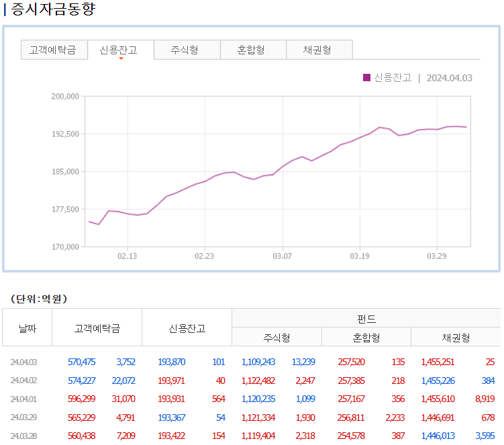The image size is (504, 445).
Task: Click the (단위:억원) unit label
Action: point(39,299)
